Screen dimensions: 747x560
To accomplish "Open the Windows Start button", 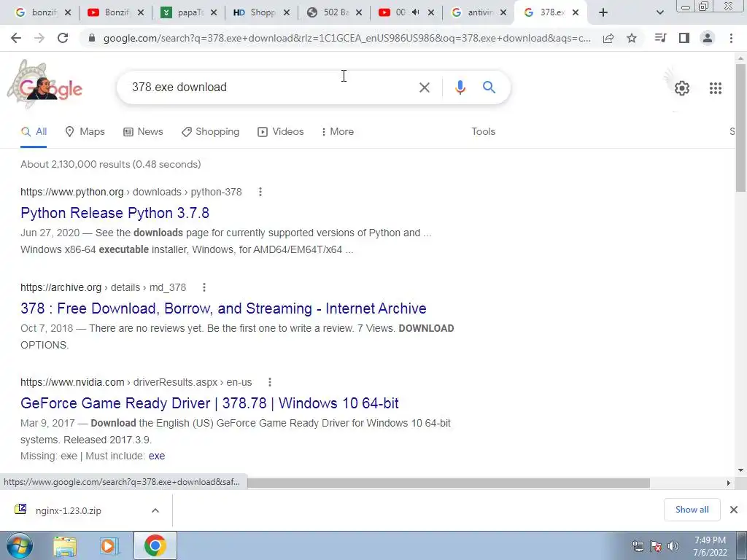I will click(20, 546).
